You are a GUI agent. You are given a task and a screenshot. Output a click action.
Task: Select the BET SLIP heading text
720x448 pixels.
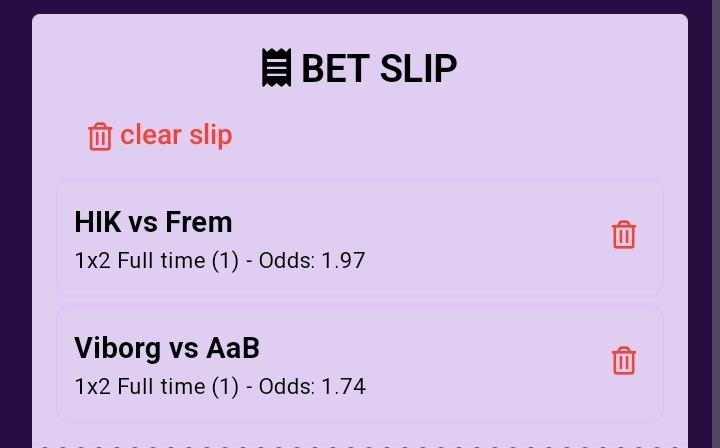[379, 68]
